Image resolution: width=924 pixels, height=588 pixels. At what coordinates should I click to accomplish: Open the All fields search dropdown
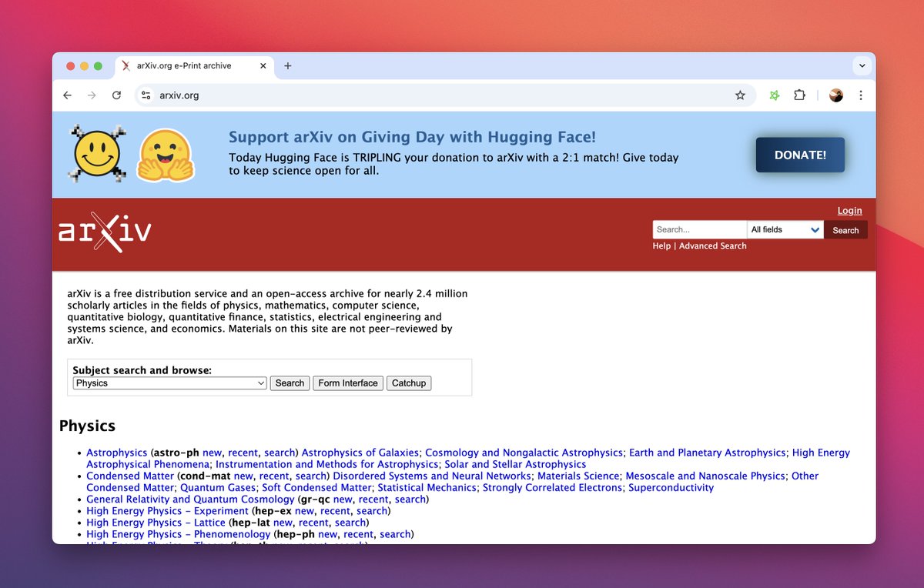(785, 229)
